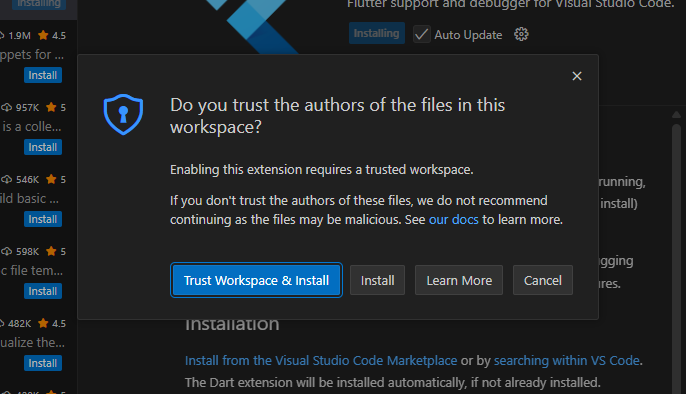Click the download cloud icon beside 546K

point(6,179)
